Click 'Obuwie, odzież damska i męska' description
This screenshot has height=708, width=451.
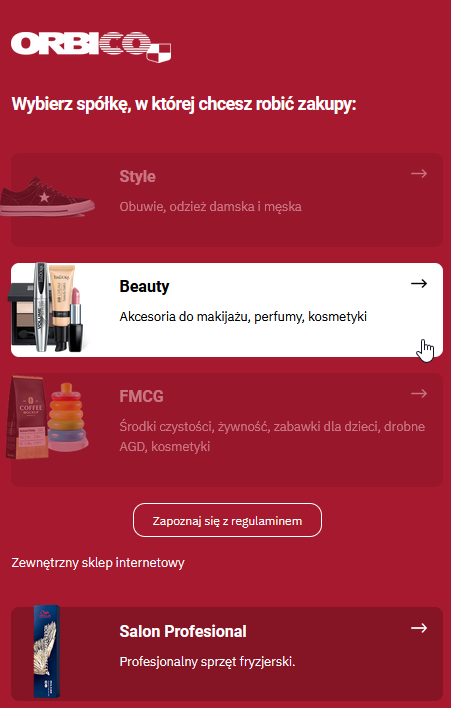click(x=210, y=207)
